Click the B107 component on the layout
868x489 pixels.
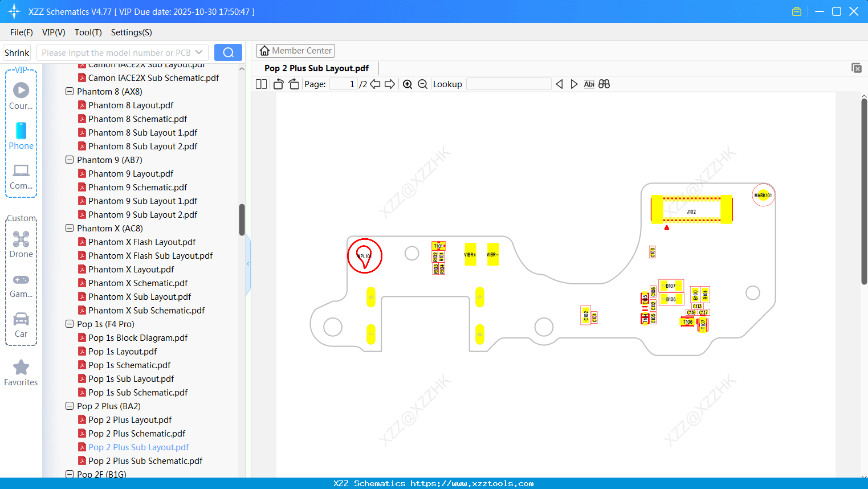[x=671, y=286]
